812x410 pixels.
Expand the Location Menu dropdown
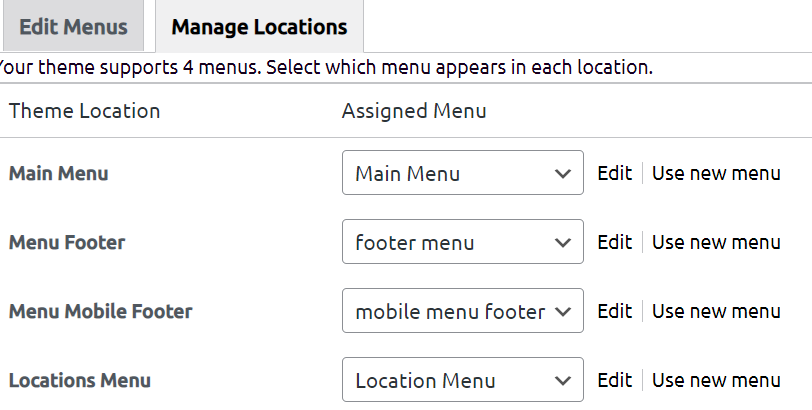pyautogui.click(x=462, y=380)
